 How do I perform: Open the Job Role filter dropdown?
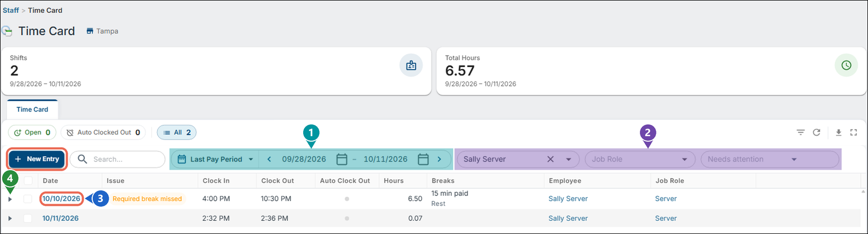(x=640, y=159)
